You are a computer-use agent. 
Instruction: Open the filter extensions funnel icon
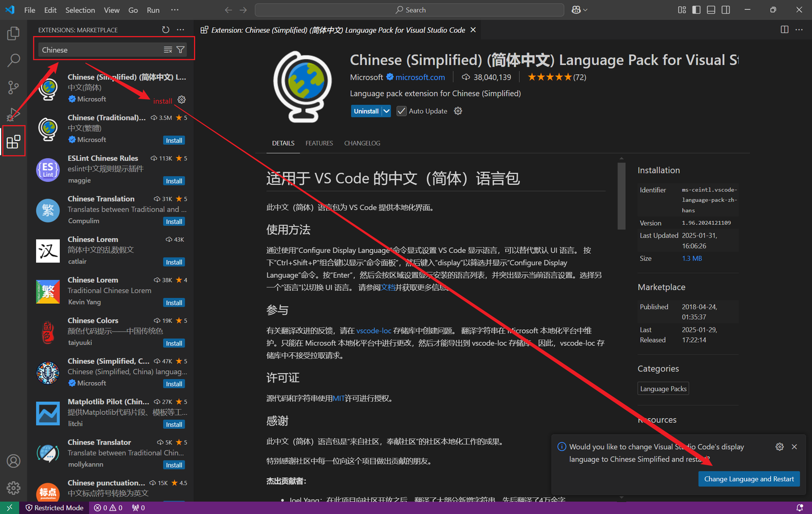pos(180,50)
